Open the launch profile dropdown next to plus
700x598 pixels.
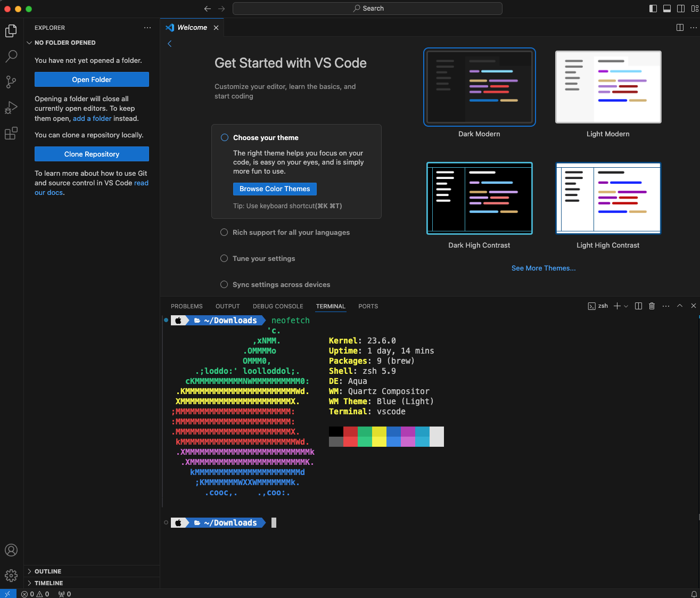coord(626,306)
